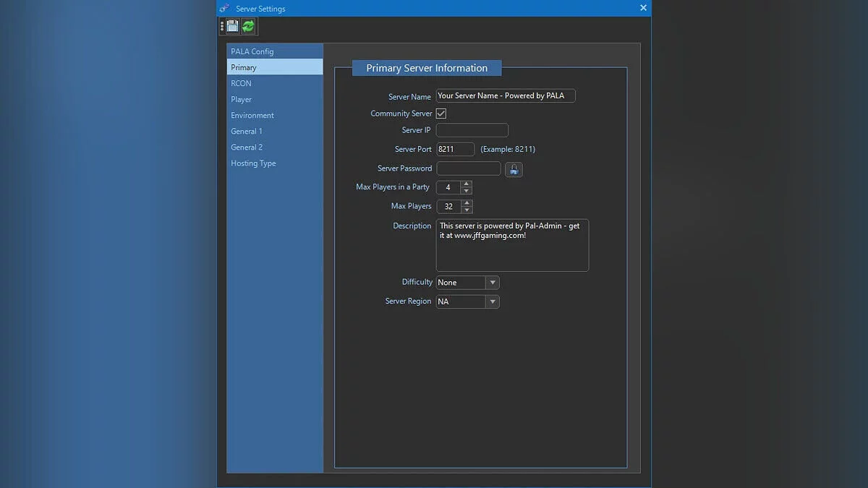
Task: Click the Save settings floppy disk icon
Action: (x=233, y=27)
